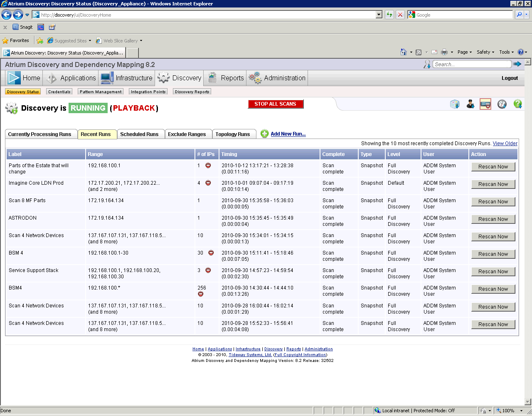Open the Reports section
532x416 pixels.
tap(226, 78)
